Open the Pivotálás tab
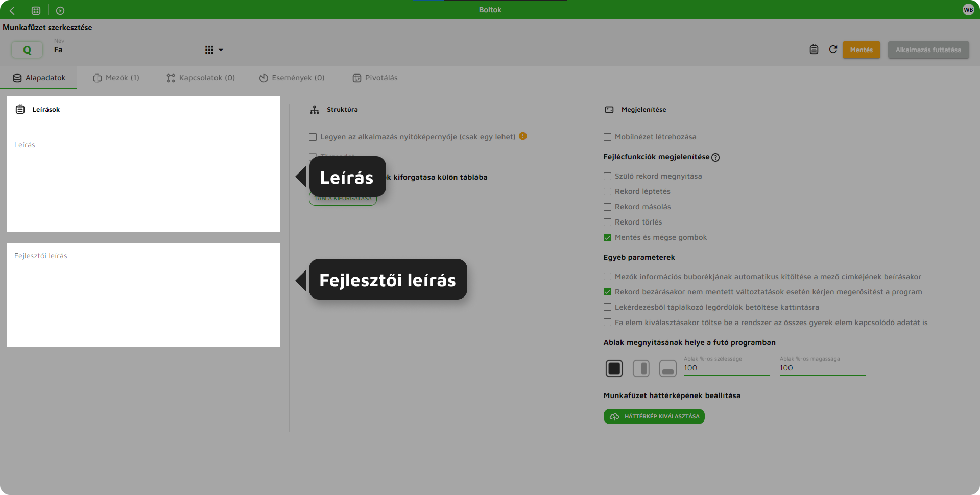This screenshot has height=495, width=980. click(x=375, y=78)
